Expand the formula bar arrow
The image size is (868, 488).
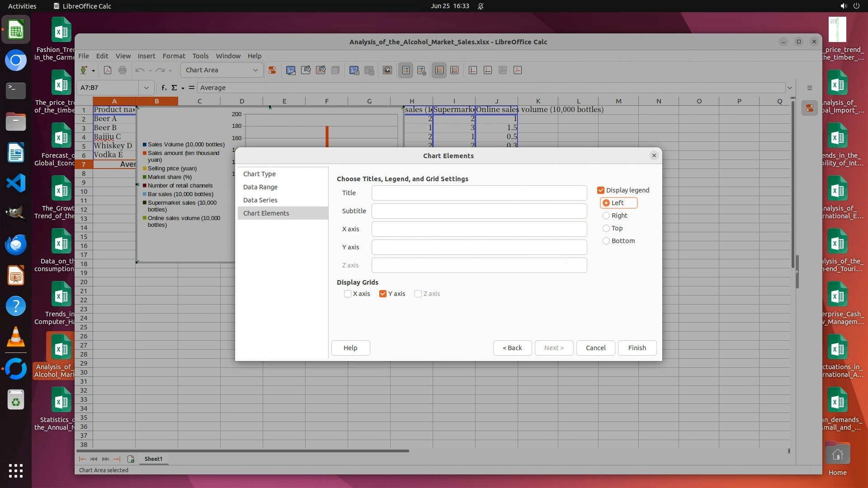click(x=790, y=88)
